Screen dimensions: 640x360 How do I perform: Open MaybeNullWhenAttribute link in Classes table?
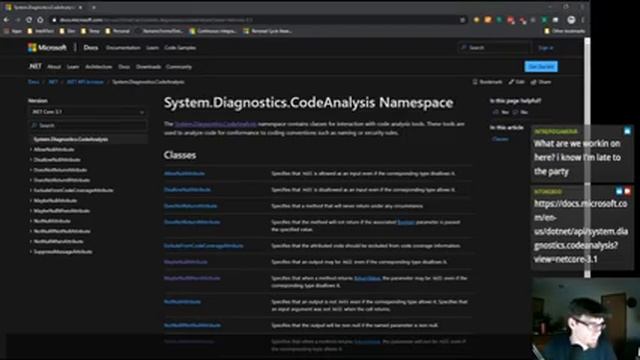(x=192, y=278)
